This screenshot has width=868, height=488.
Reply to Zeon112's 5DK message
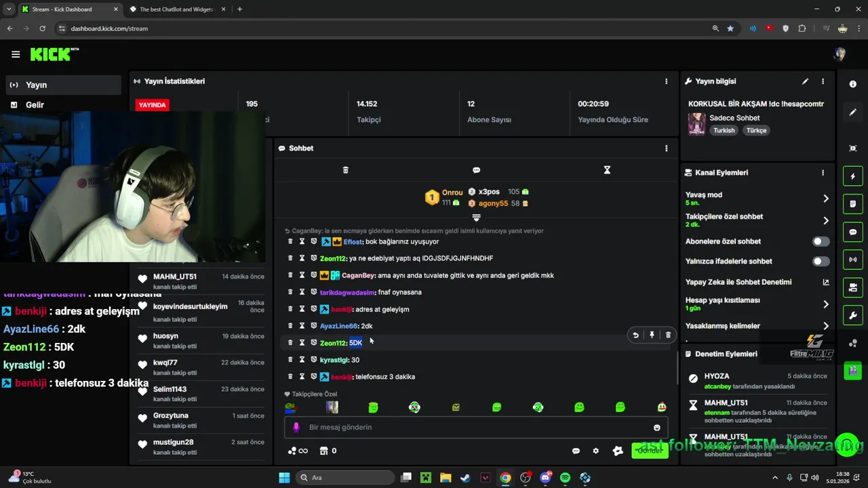click(635, 335)
